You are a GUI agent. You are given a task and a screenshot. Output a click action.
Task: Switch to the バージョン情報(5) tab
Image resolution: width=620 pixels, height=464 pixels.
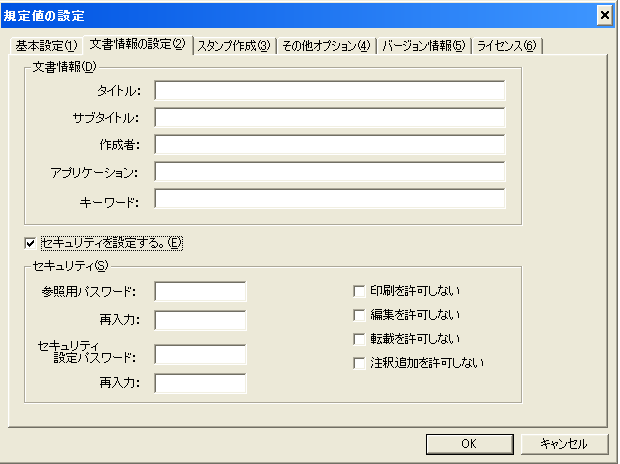423,46
